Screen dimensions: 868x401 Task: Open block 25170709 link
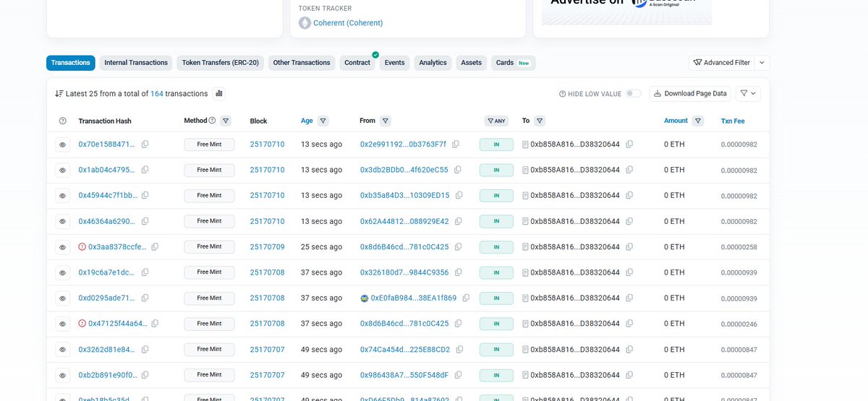[267, 247]
